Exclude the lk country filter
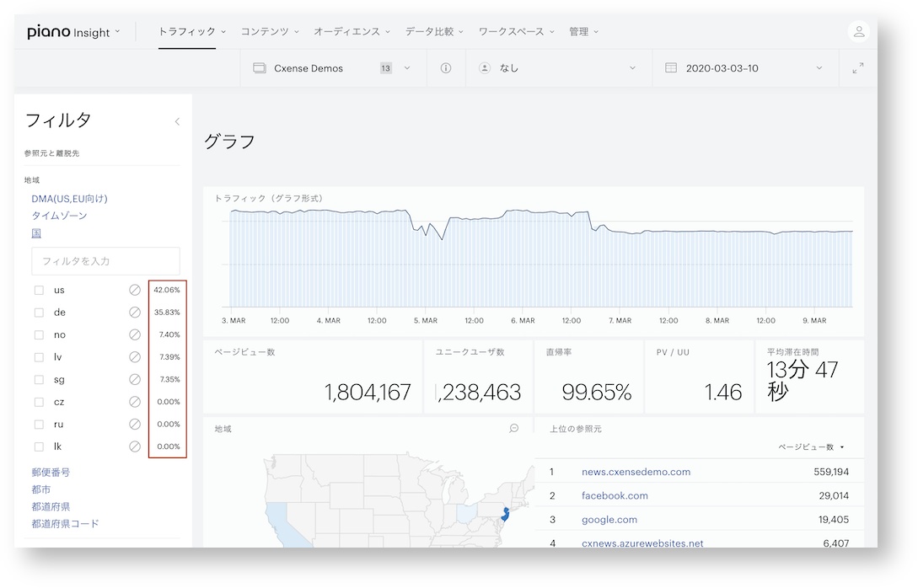This screenshot has width=918, height=588. tap(135, 446)
